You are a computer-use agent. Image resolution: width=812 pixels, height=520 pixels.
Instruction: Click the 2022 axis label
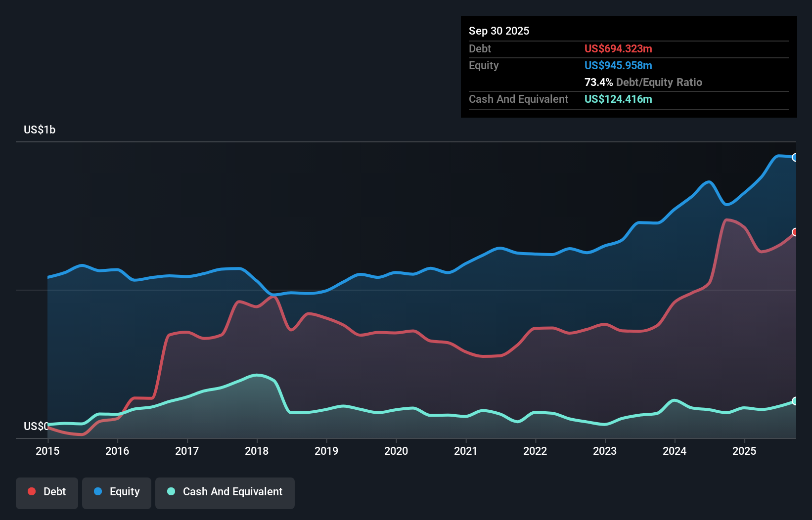click(x=535, y=451)
